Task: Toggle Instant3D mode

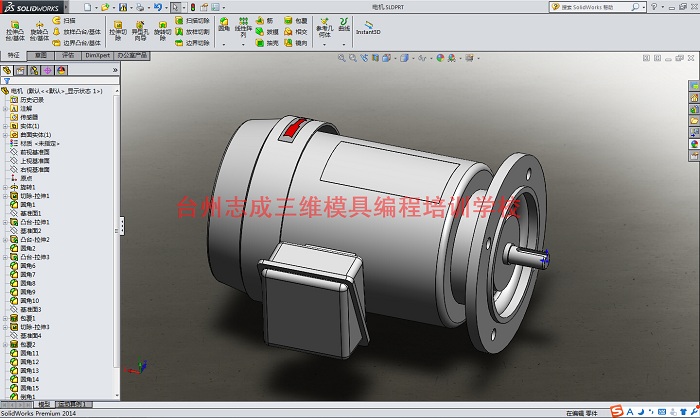Action: [368, 27]
